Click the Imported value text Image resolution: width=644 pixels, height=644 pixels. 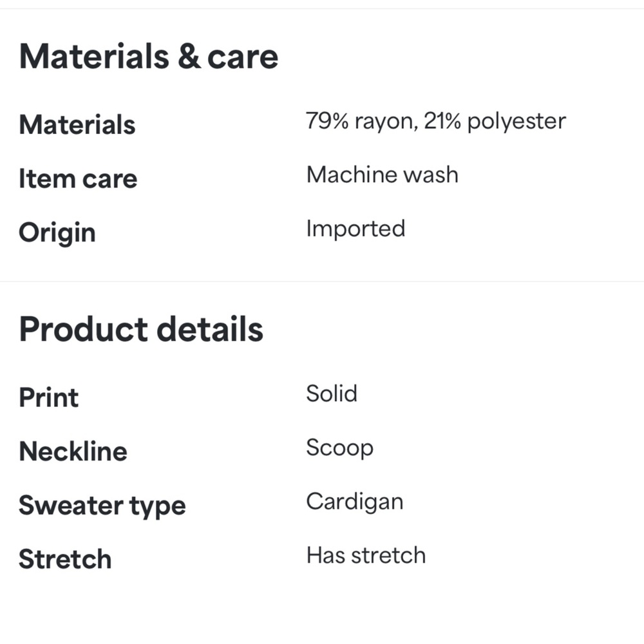coord(355,229)
